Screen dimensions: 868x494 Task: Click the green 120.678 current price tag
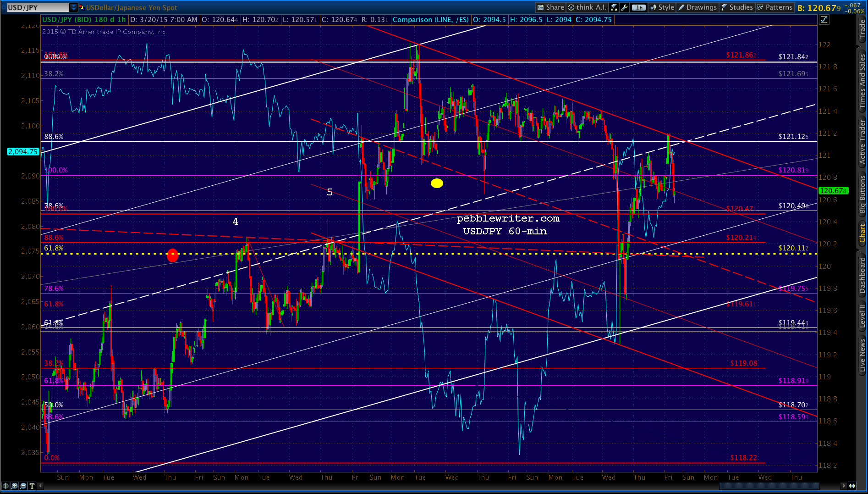click(833, 191)
